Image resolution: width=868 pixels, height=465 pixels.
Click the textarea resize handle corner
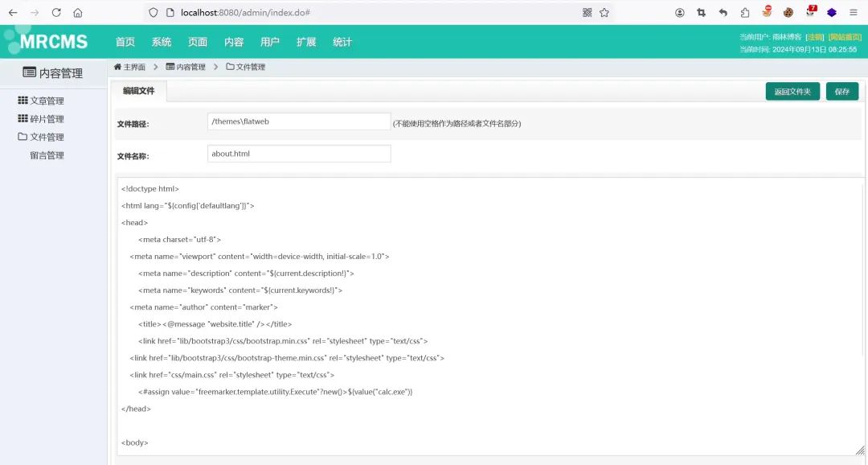860,450
